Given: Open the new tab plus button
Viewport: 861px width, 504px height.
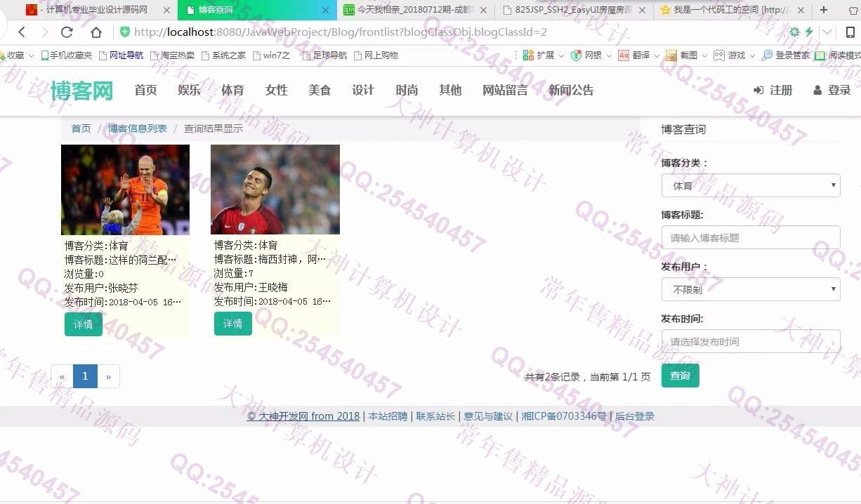Looking at the screenshot, I should [x=824, y=10].
